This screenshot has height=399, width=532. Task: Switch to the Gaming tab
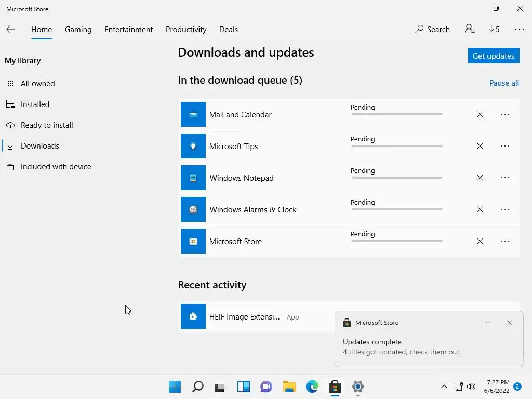(x=78, y=30)
